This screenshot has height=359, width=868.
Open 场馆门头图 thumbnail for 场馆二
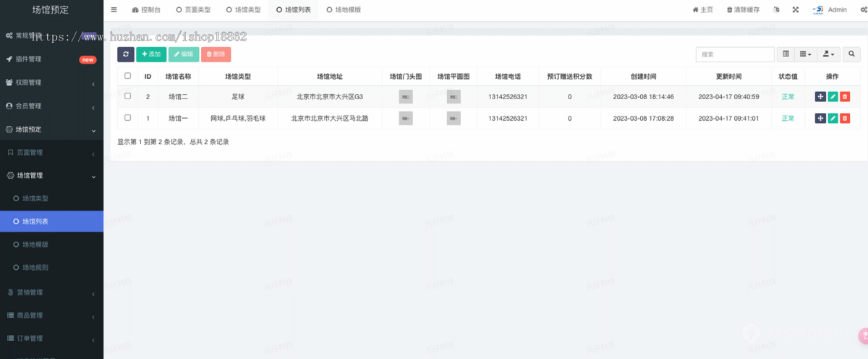[406, 96]
